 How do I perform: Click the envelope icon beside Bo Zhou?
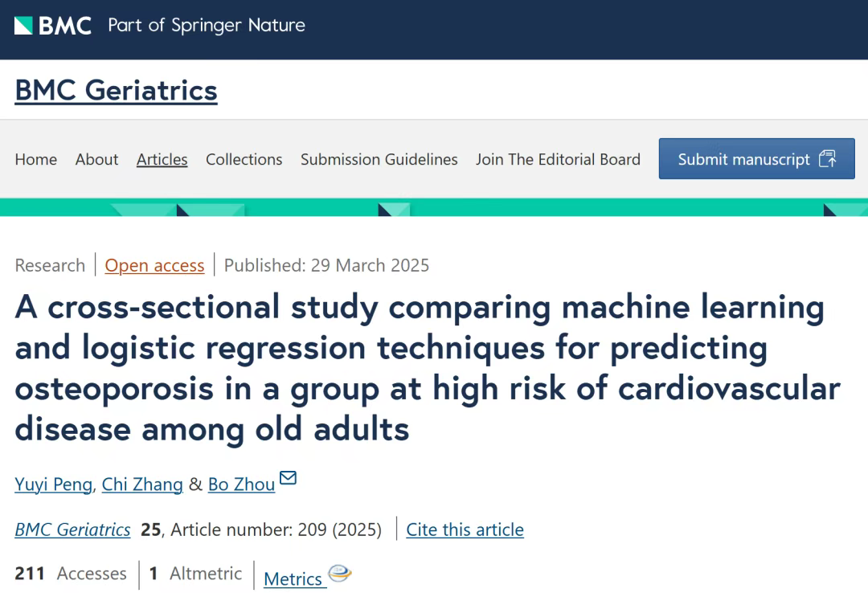pyautogui.click(x=288, y=477)
